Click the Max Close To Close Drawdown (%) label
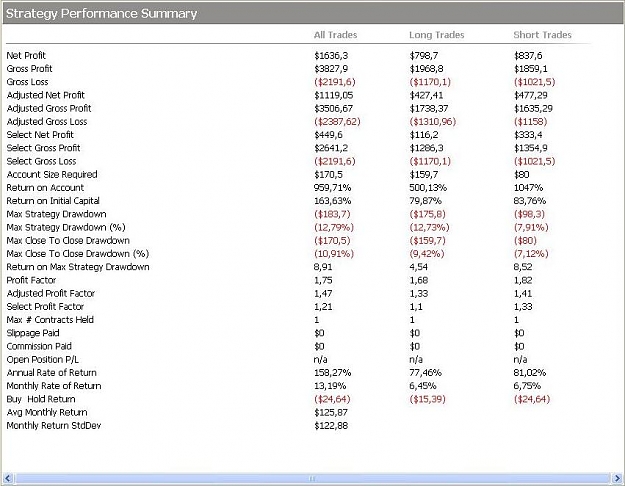This screenshot has height=486, width=625. (x=77, y=254)
